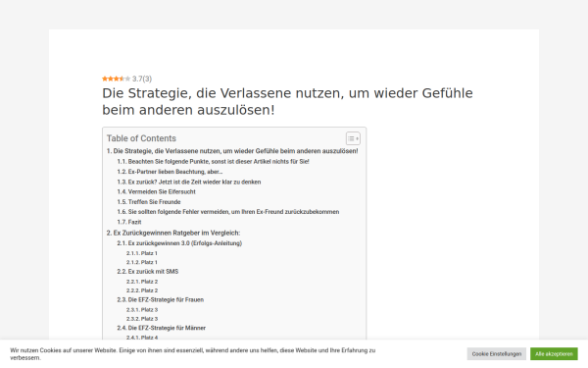The height and width of the screenshot is (368, 588).
Task: Click the '3.7(3)' rating score text
Action: click(142, 79)
